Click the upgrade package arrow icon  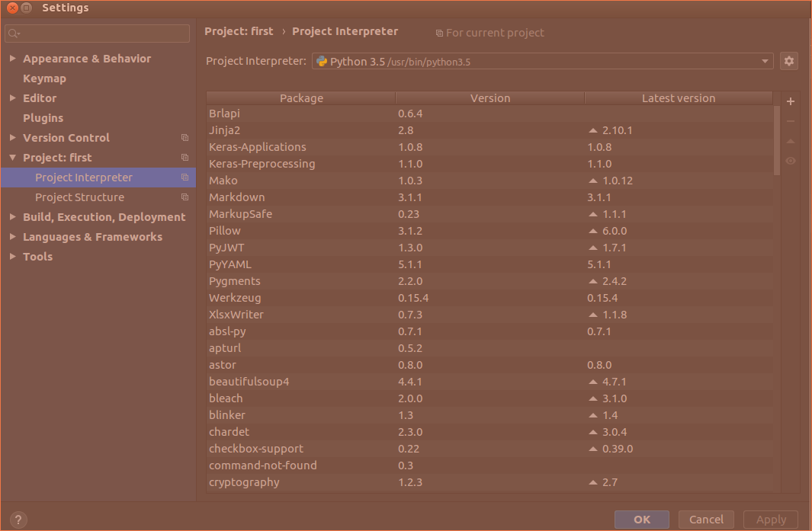(x=790, y=141)
